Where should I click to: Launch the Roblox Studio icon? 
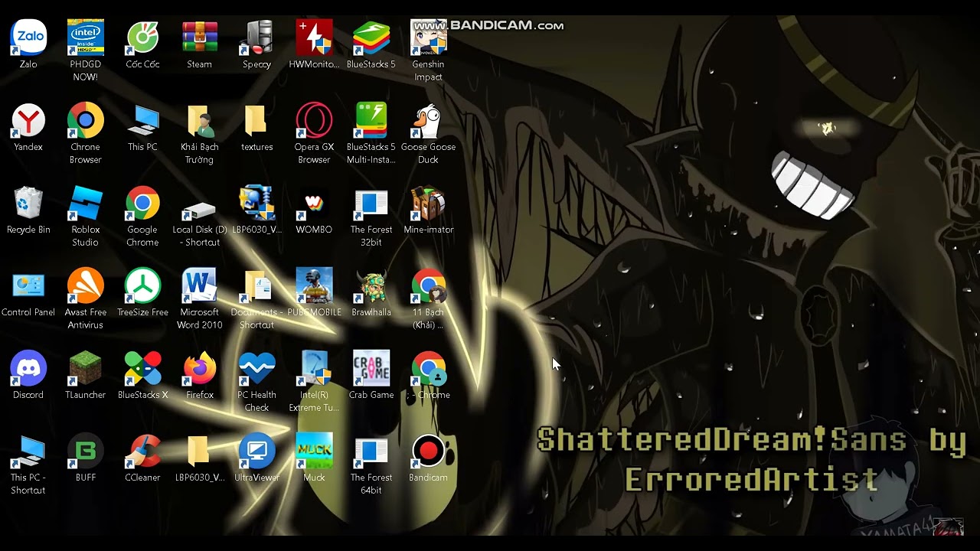[x=85, y=203]
